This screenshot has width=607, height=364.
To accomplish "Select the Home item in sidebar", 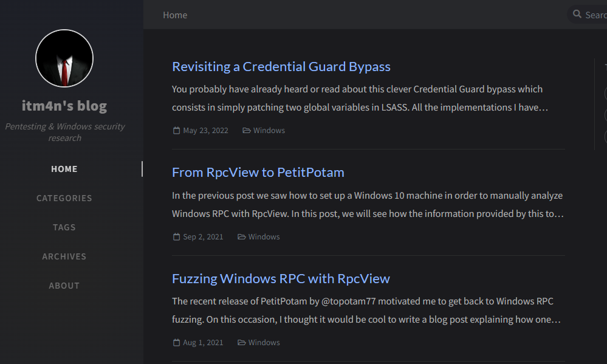I will (x=64, y=169).
